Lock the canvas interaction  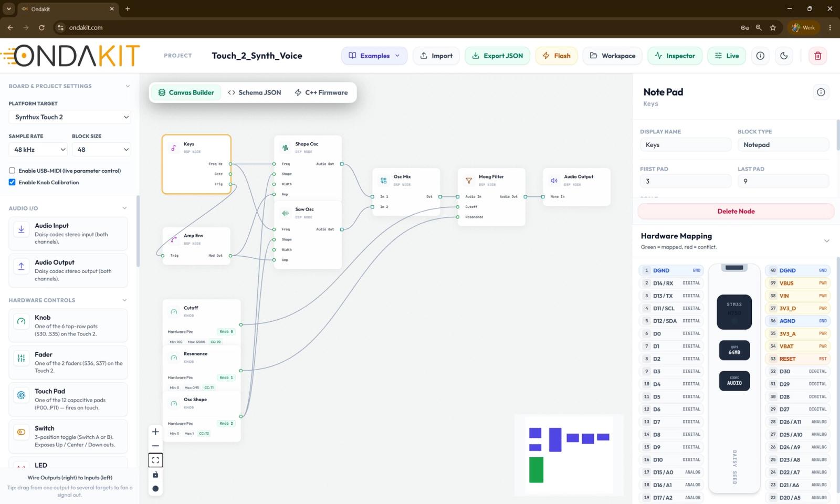pyautogui.click(x=155, y=475)
